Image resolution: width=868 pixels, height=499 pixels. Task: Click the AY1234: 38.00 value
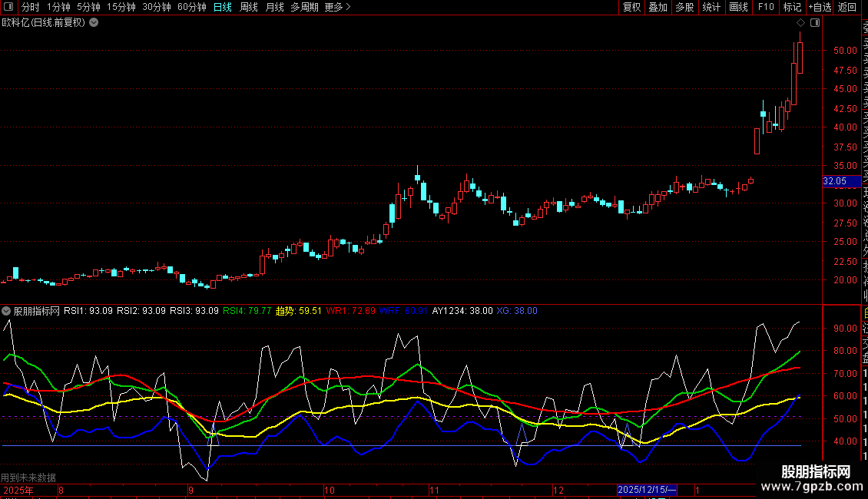(462, 311)
